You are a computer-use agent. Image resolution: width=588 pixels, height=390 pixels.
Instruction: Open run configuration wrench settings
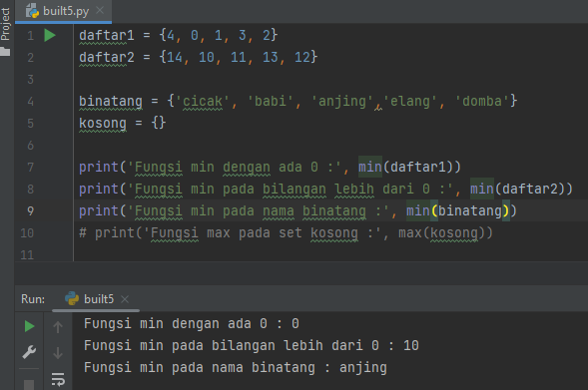click(x=29, y=352)
